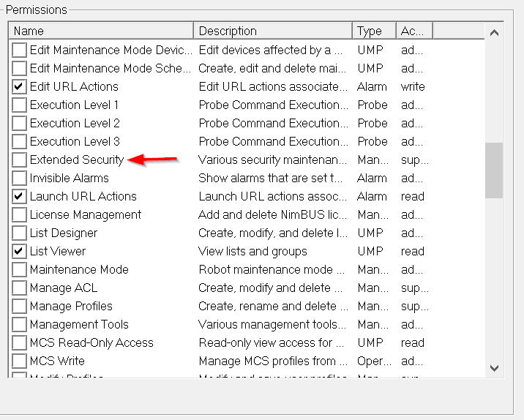Screen dimensions: 524x420
Task: Select the MCS Read-Only Access row
Action: pos(91,342)
